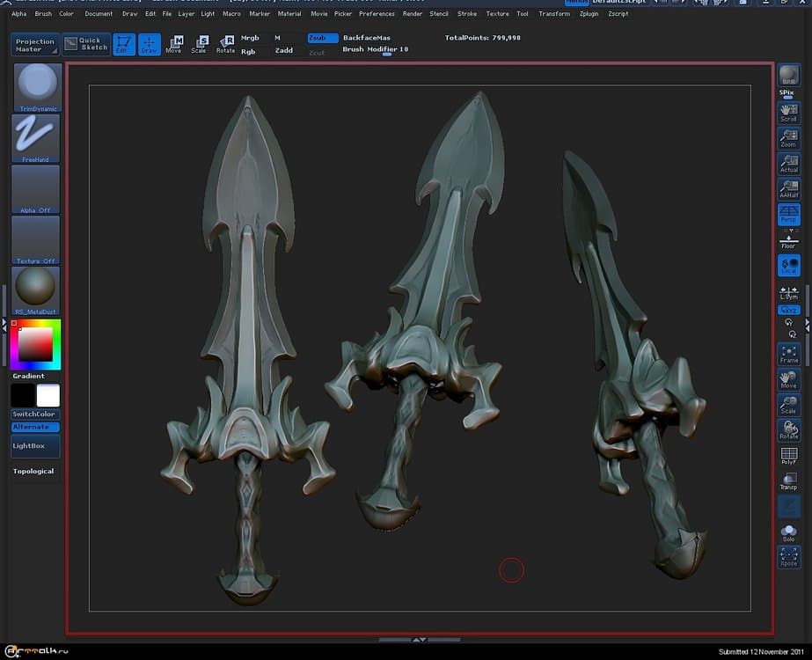Activate the Xpose icon
The width and height of the screenshot is (812, 660).
(x=788, y=556)
